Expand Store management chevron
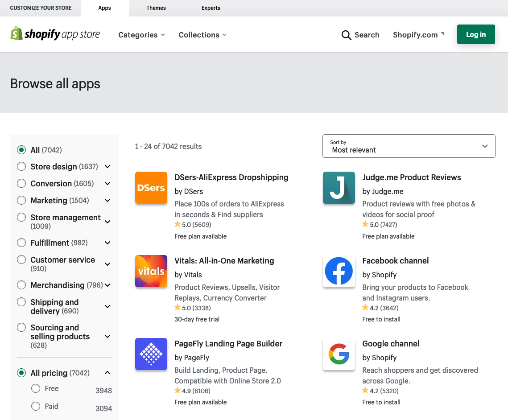Screen dimensions: 508x420 (x=107, y=222)
